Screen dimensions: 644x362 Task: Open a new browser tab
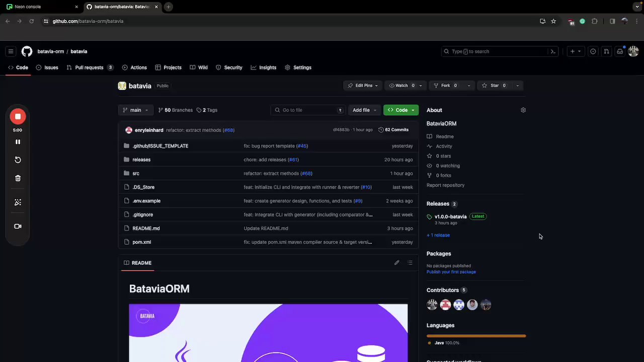click(169, 7)
